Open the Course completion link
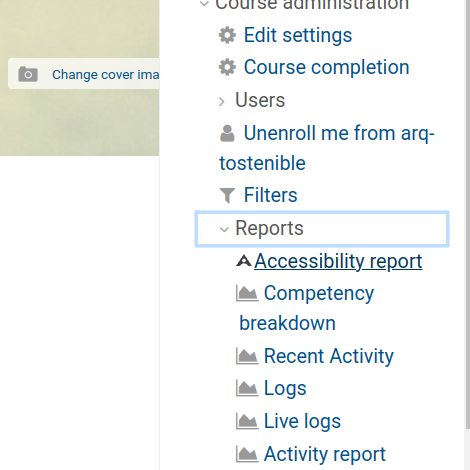 pos(326,67)
